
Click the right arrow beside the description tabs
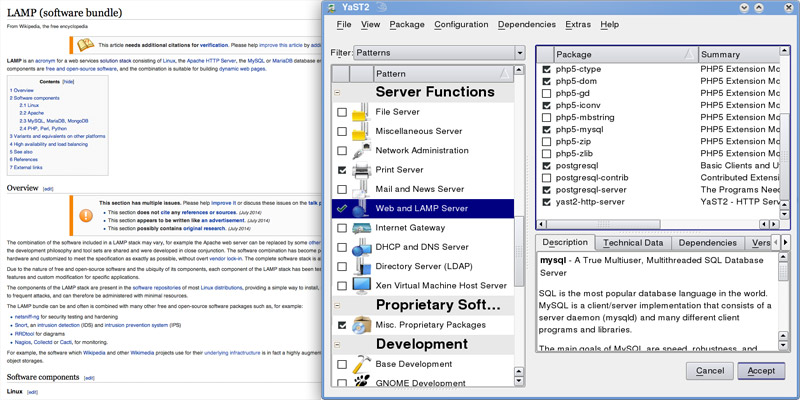[x=786, y=242]
